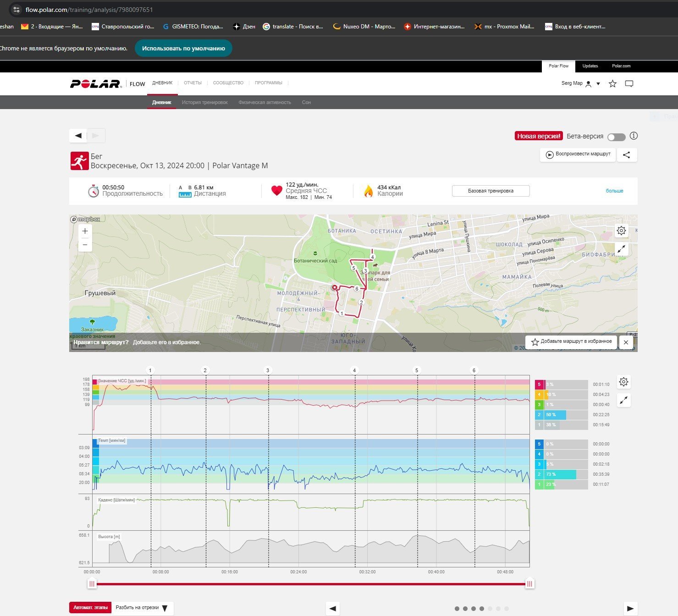The height and width of the screenshot is (616, 678).
Task: Click Добавьте маршрут в избранное button
Action: coord(571,342)
